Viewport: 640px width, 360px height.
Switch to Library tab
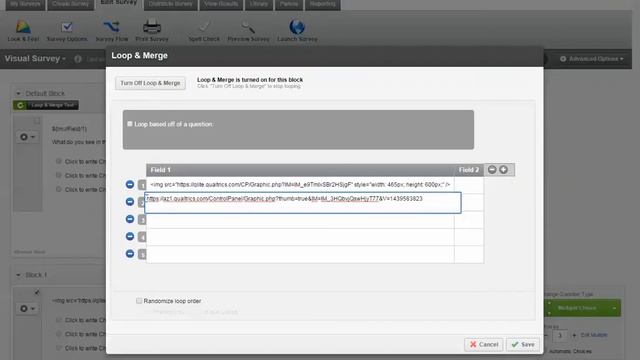point(259,4)
